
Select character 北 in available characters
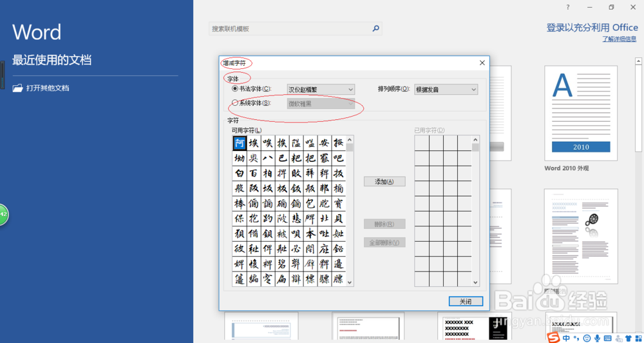pos(324,219)
